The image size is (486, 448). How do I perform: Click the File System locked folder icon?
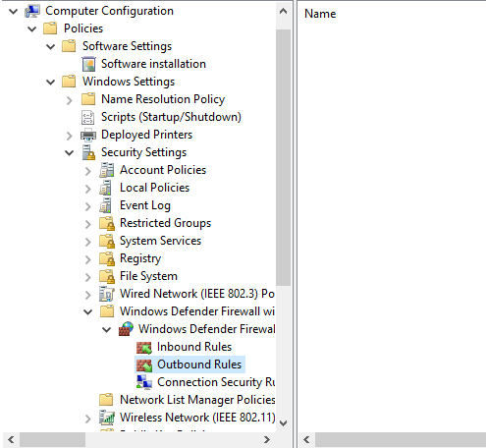coord(107,276)
